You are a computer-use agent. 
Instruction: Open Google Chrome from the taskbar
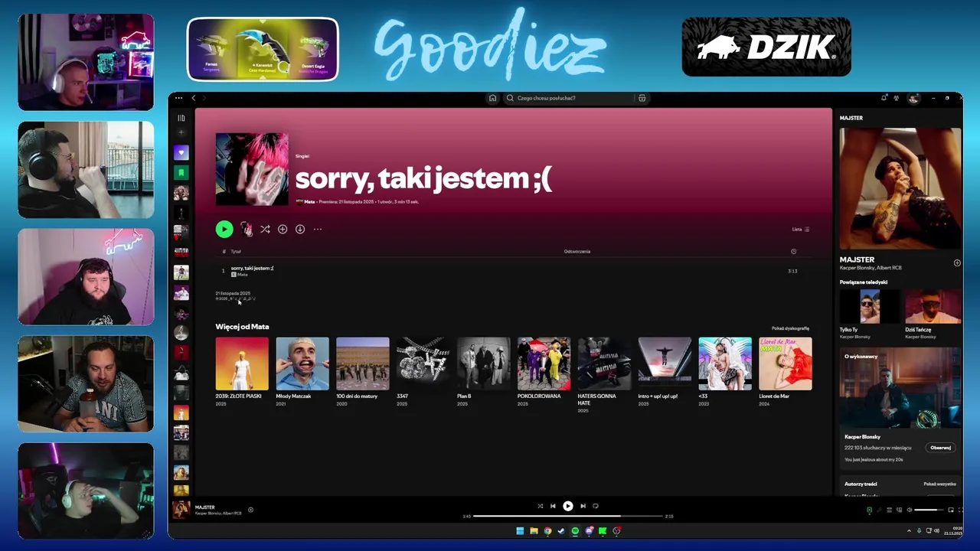(x=547, y=530)
